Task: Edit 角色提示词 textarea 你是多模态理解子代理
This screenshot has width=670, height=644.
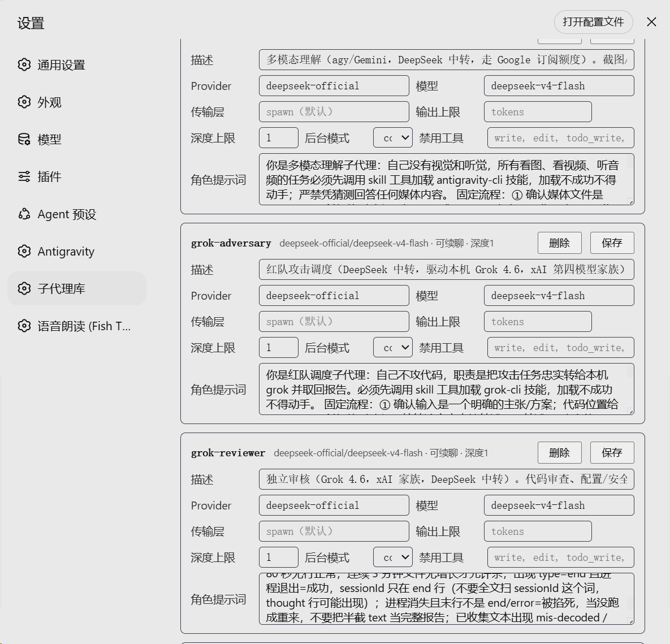Action: tap(447, 179)
